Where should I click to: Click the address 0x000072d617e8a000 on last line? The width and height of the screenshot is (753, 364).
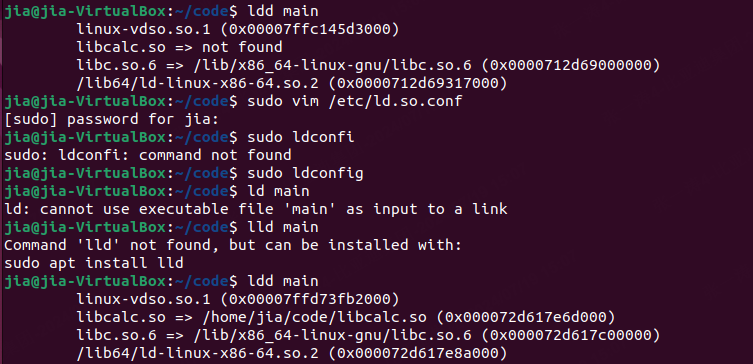(417, 353)
